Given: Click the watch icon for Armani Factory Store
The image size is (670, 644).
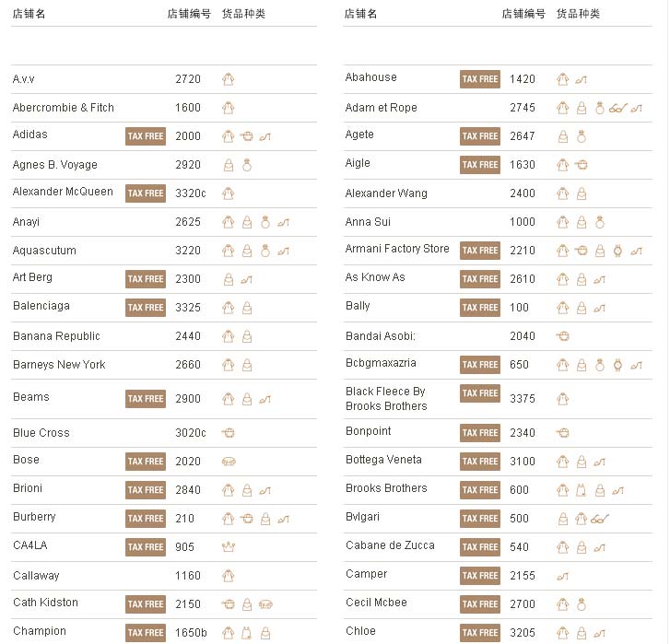Looking at the screenshot, I should point(617,251).
